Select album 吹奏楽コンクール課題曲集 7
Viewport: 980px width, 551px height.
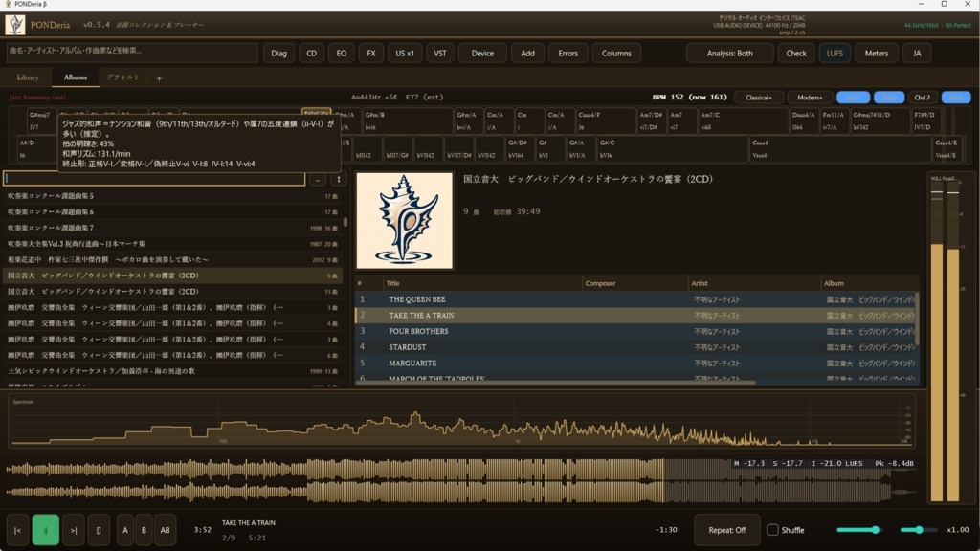172,228
